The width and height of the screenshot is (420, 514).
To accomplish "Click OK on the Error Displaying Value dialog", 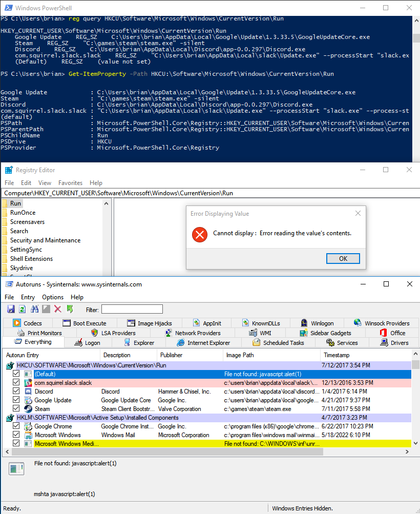I will coord(343,258).
